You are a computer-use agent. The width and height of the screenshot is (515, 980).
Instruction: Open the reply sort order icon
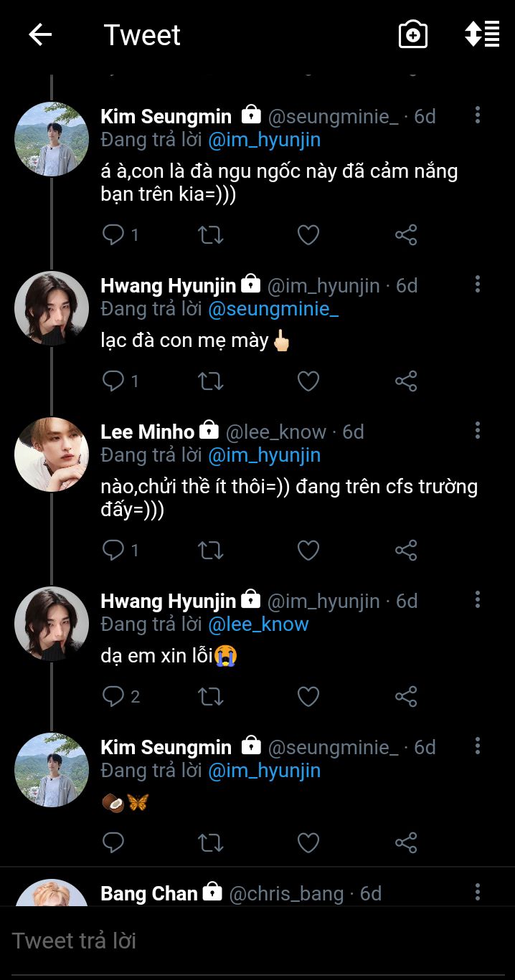click(x=482, y=34)
